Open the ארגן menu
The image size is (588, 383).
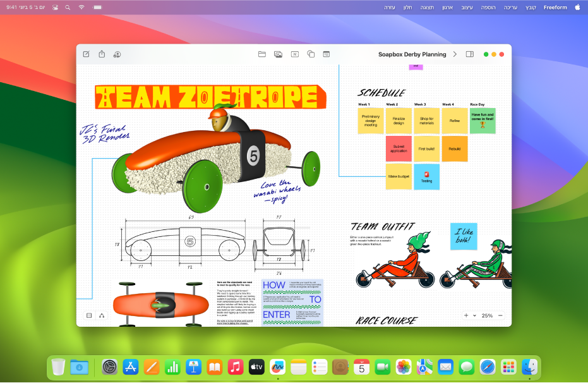tap(447, 7)
